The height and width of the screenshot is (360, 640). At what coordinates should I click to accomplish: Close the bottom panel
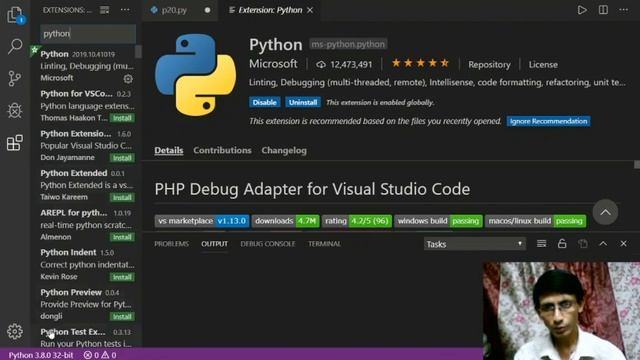[x=624, y=244]
